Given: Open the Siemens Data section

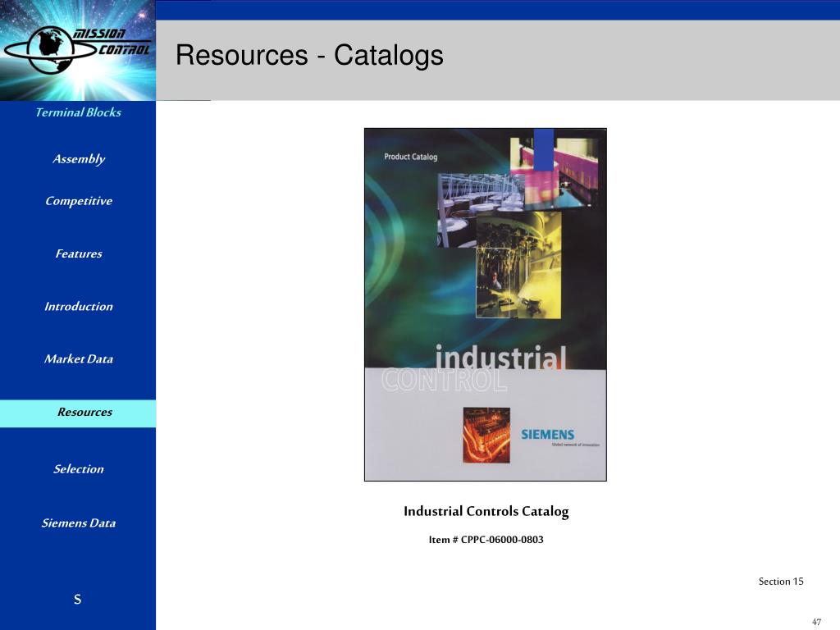Looking at the screenshot, I should [x=79, y=523].
